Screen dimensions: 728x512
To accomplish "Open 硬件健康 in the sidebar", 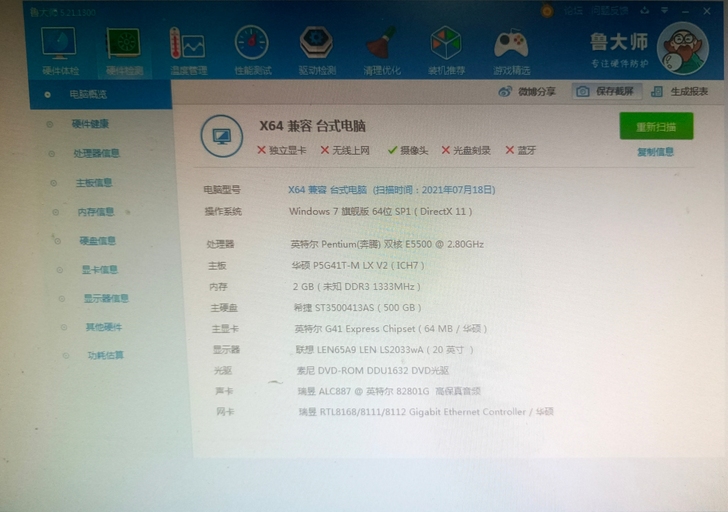I will 90,124.
